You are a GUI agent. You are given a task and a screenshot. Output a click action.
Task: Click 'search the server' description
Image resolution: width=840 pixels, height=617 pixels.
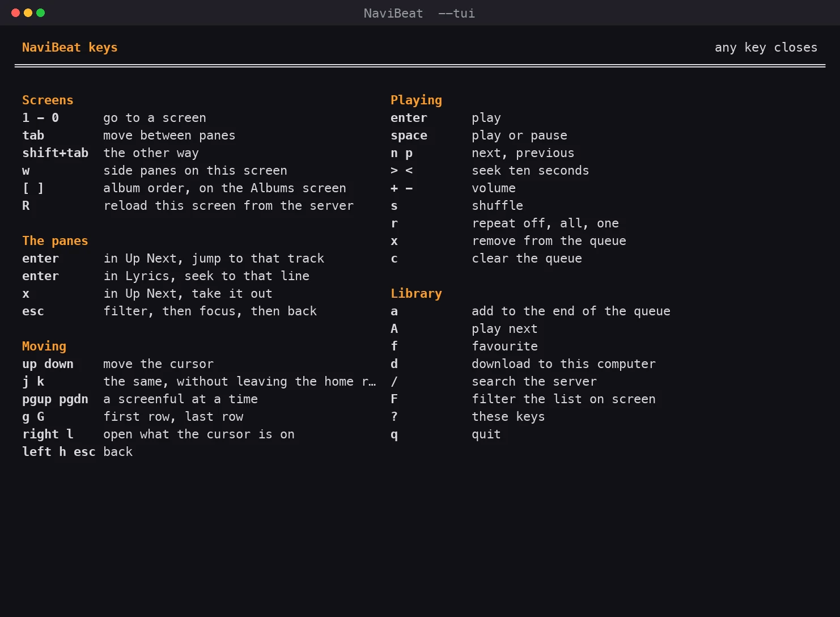(x=534, y=382)
